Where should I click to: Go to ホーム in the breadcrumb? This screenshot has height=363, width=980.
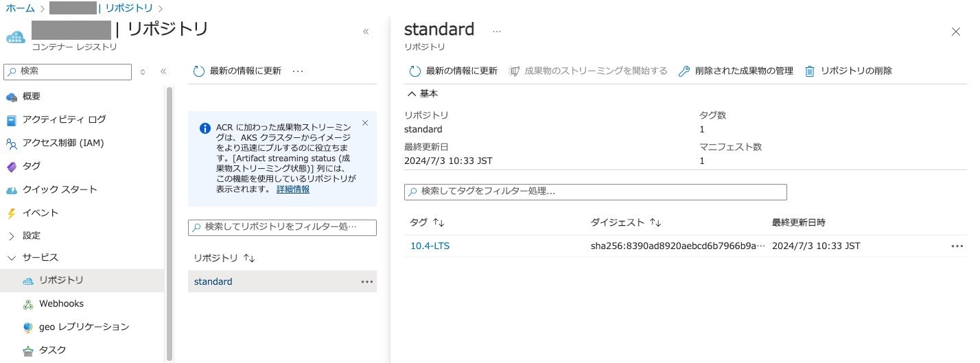pos(20,8)
